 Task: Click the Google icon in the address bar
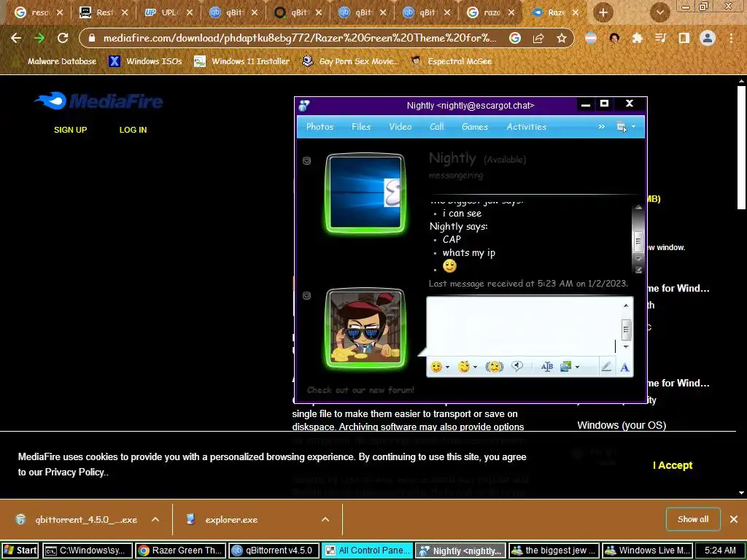[x=515, y=38]
